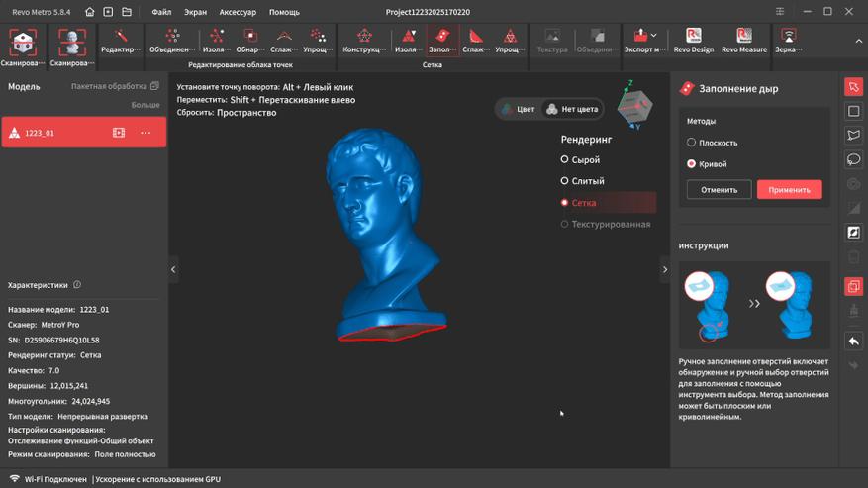Open the 1223_01 more options menu
This screenshot has width=868, height=488.
coord(145,133)
